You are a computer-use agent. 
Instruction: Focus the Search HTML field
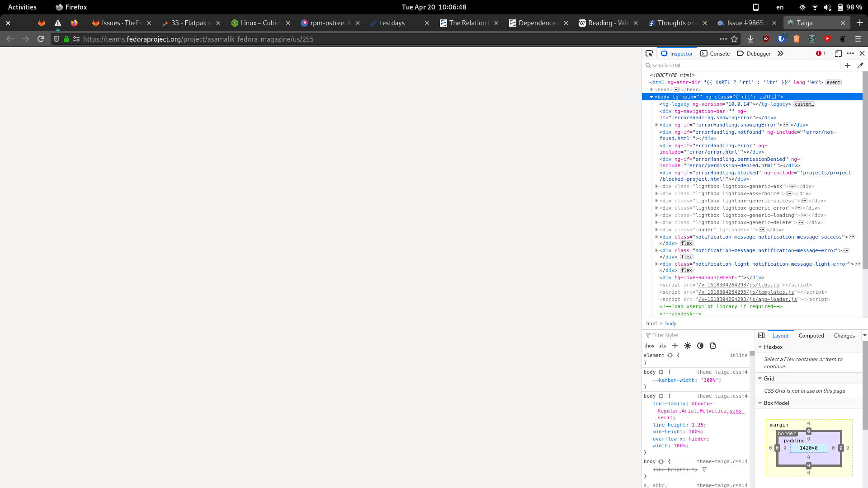pos(742,66)
